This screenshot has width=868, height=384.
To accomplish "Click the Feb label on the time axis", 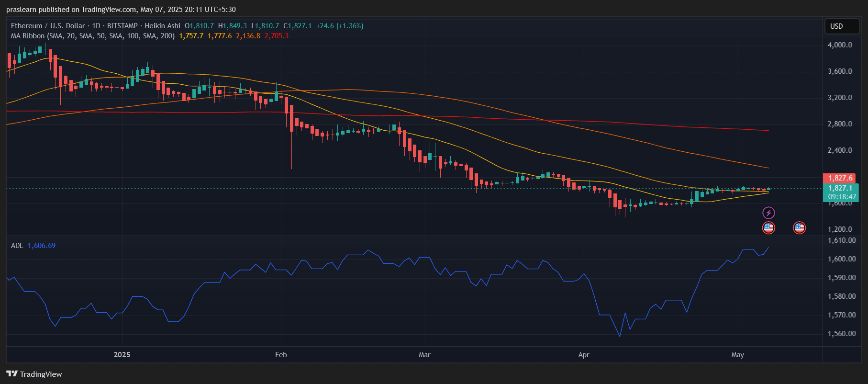I will (281, 355).
